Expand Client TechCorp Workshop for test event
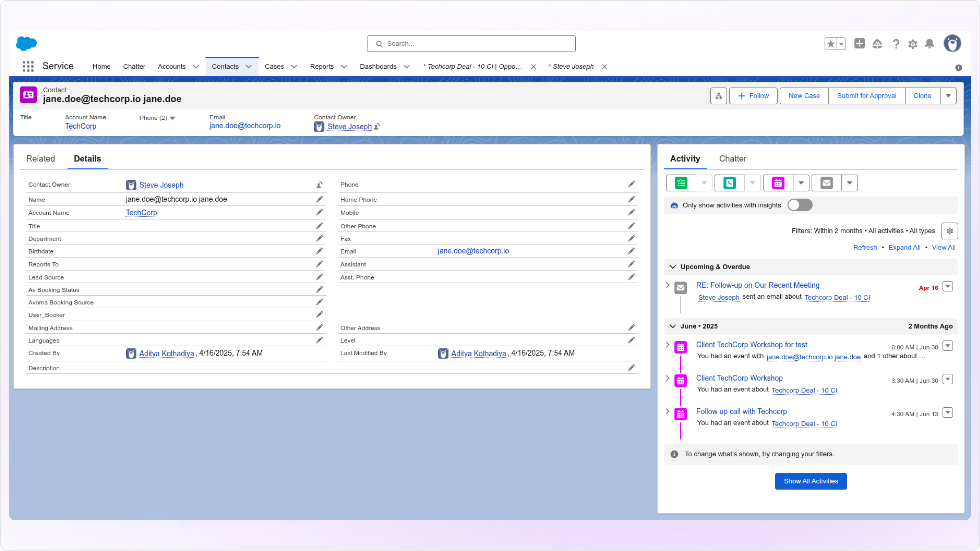The width and height of the screenshot is (980, 551). pyautogui.click(x=667, y=344)
